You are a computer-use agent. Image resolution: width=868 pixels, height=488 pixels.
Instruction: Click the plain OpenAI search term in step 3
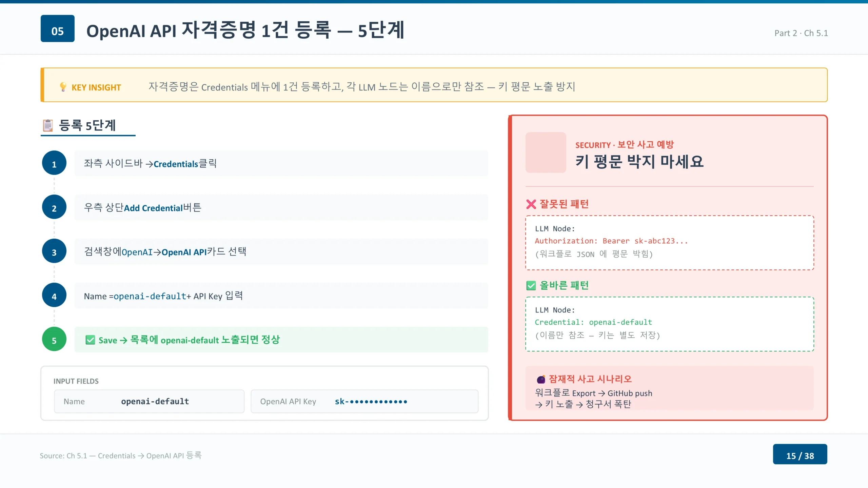(137, 252)
